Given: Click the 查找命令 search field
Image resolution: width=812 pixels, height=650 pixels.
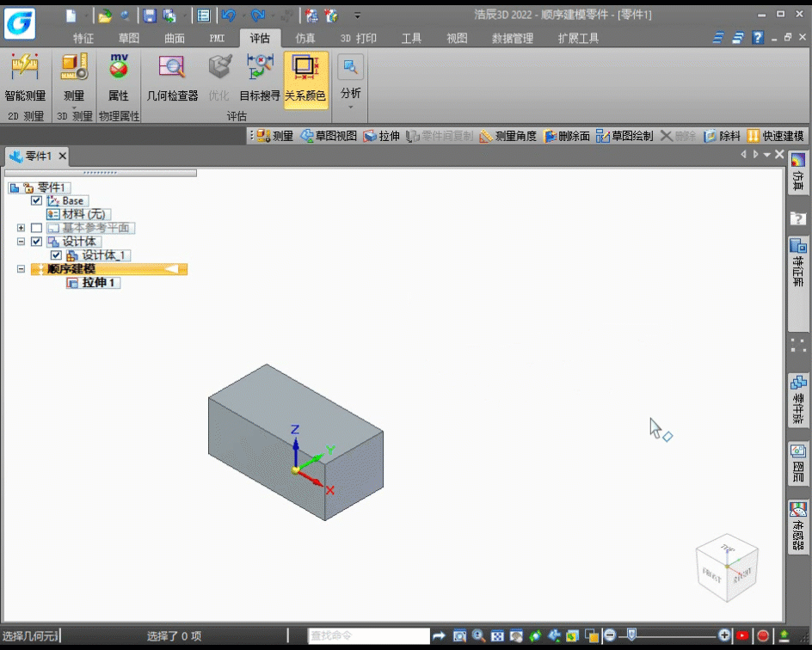Looking at the screenshot, I should (369, 635).
